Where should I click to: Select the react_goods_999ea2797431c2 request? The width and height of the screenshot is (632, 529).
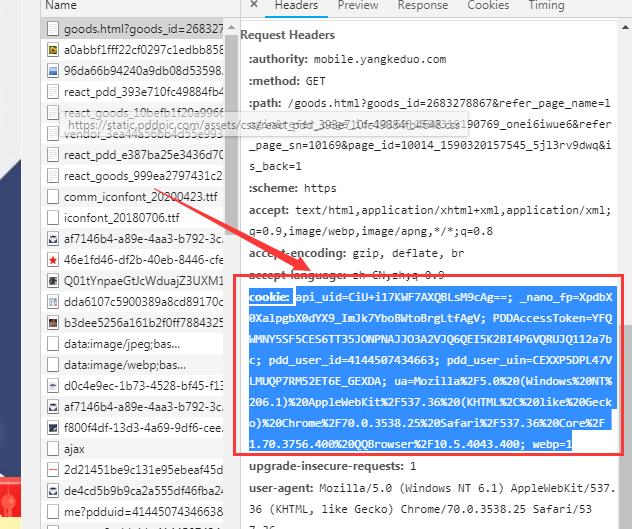coord(132,175)
